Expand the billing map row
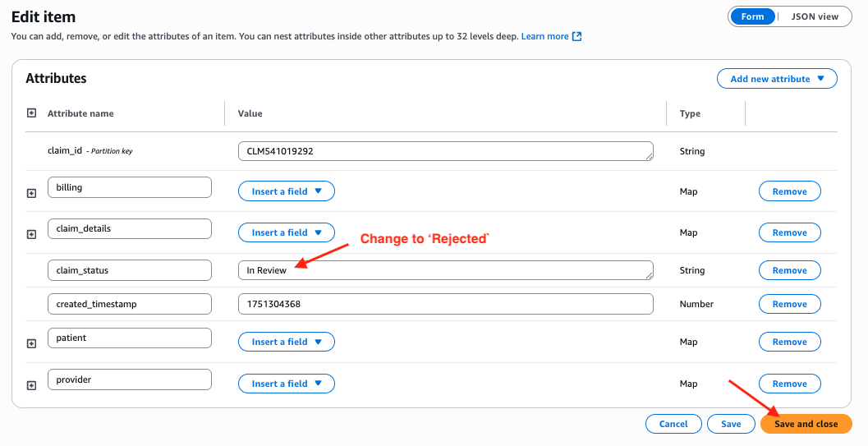 click(x=32, y=193)
